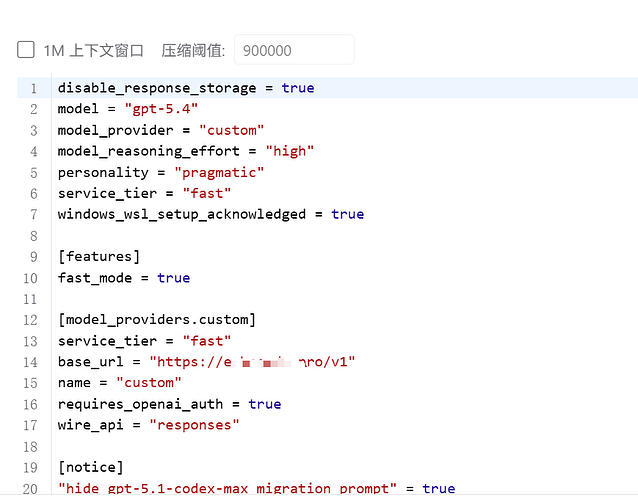Viewport: 638px width, 499px height.
Task: Click line 1 disable_response_storage text
Action: pos(157,88)
